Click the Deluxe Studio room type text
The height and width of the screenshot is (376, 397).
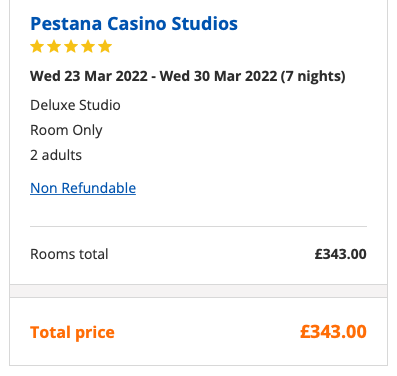click(75, 105)
